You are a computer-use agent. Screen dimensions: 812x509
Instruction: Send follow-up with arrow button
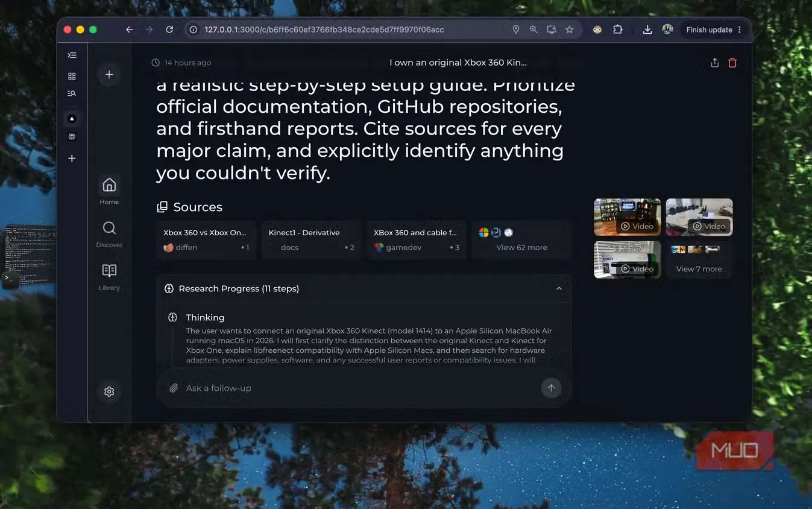pyautogui.click(x=551, y=388)
